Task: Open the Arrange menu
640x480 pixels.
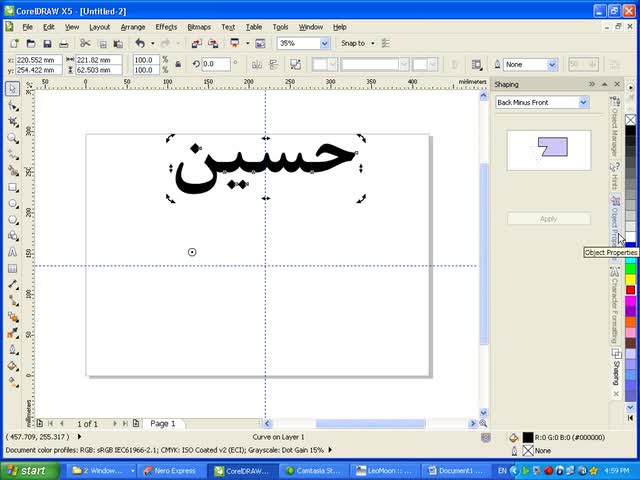Action: (x=133, y=27)
